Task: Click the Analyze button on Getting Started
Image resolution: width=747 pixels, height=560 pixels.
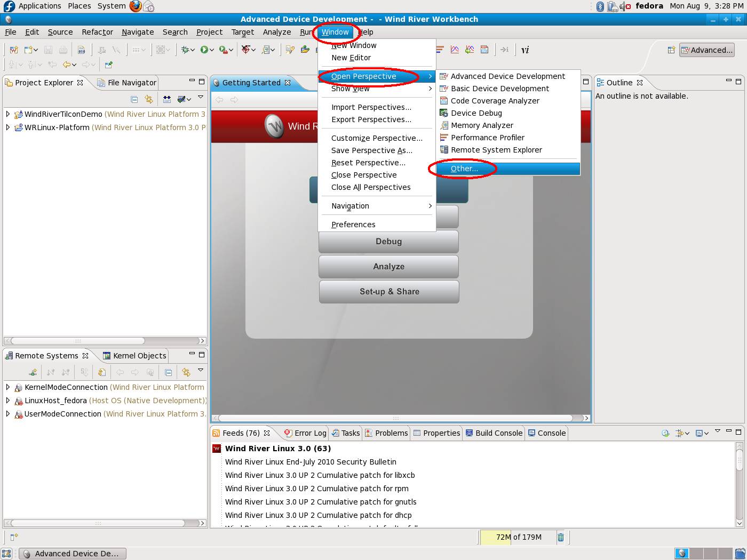Action: click(388, 267)
